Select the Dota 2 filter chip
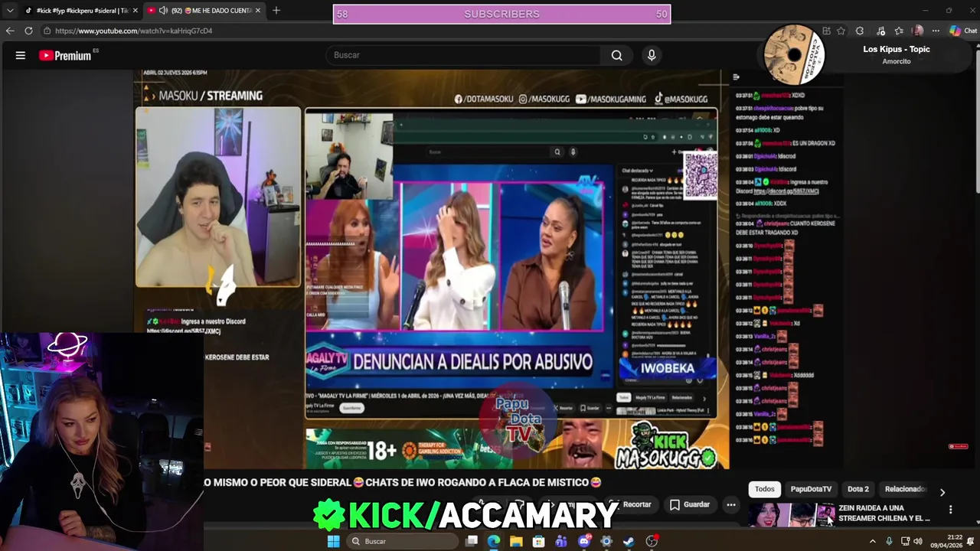 coord(858,489)
